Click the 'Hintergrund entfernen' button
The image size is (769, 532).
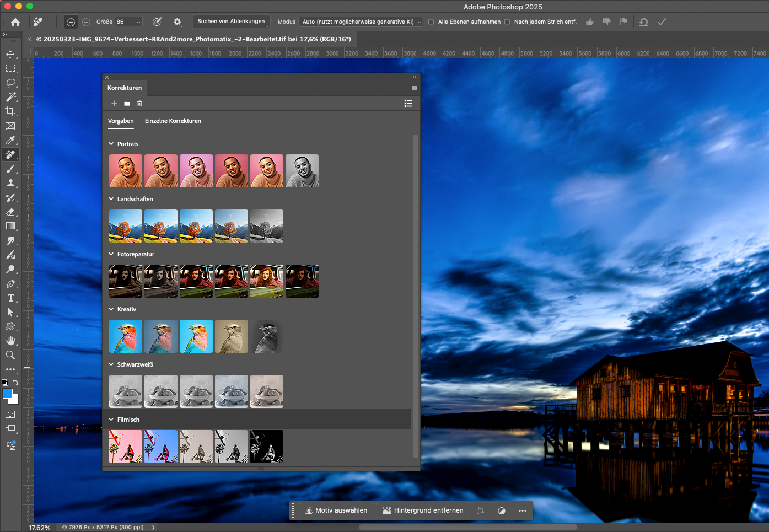pyautogui.click(x=423, y=510)
